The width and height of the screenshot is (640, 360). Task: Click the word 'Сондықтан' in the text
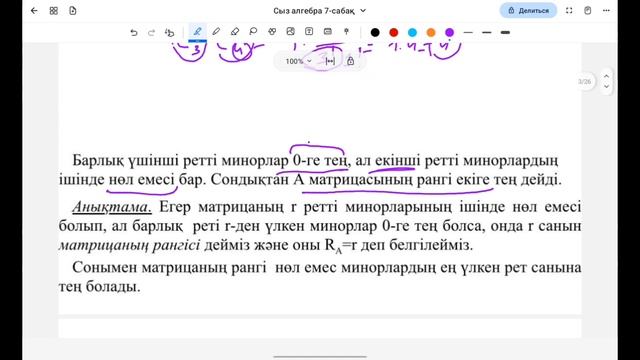[250, 180]
